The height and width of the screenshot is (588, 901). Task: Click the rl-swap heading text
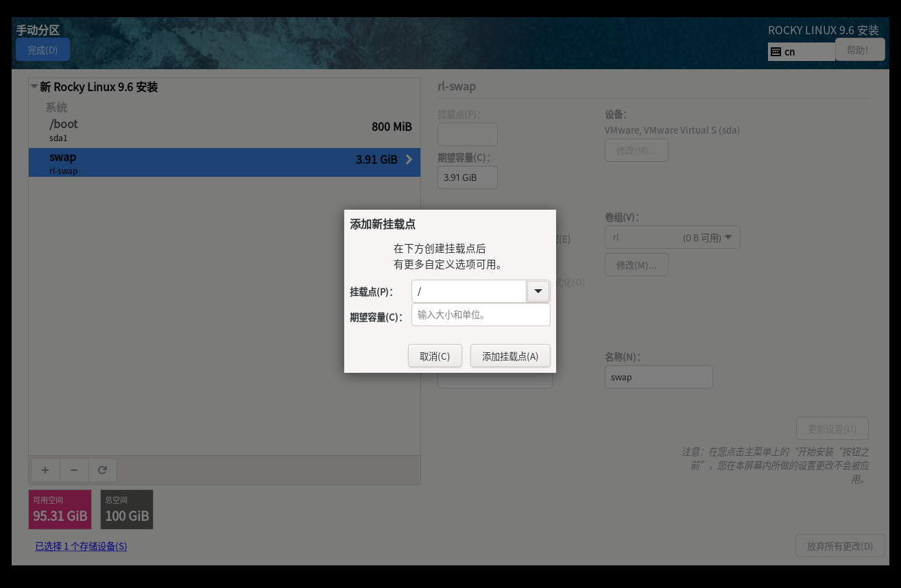point(457,87)
